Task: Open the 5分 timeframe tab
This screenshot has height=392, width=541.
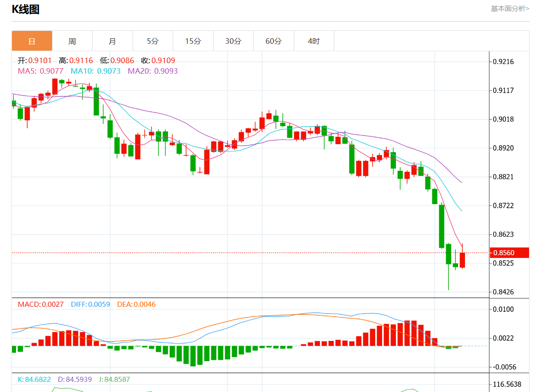Action: pyautogui.click(x=153, y=41)
